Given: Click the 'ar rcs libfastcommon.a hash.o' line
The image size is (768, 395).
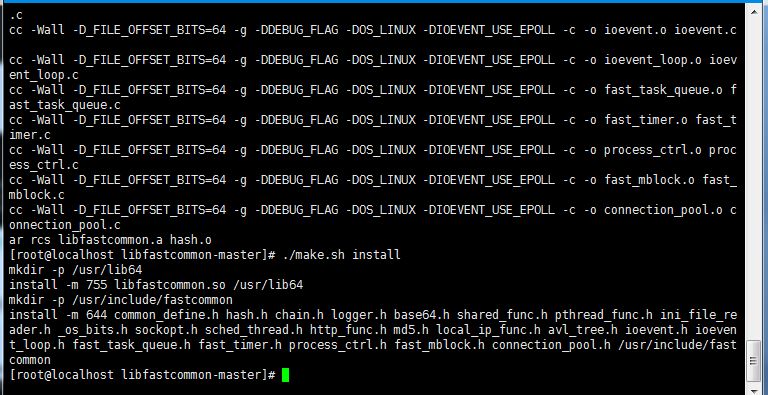Looking at the screenshot, I should (110, 240).
